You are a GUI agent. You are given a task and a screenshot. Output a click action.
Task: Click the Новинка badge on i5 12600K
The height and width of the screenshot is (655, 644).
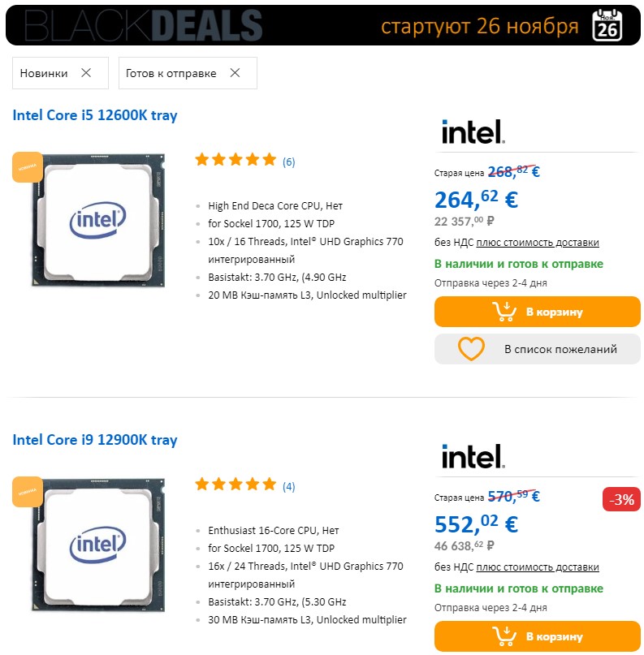pyautogui.click(x=28, y=167)
